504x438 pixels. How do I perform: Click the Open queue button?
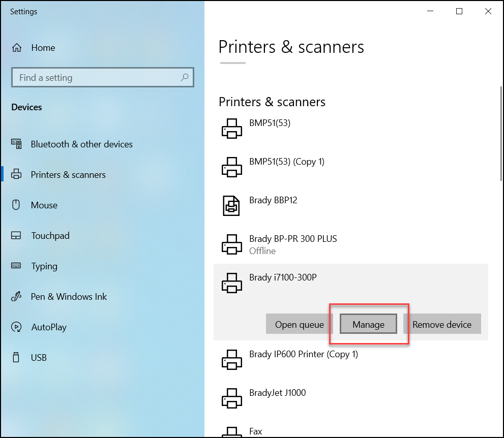click(299, 324)
